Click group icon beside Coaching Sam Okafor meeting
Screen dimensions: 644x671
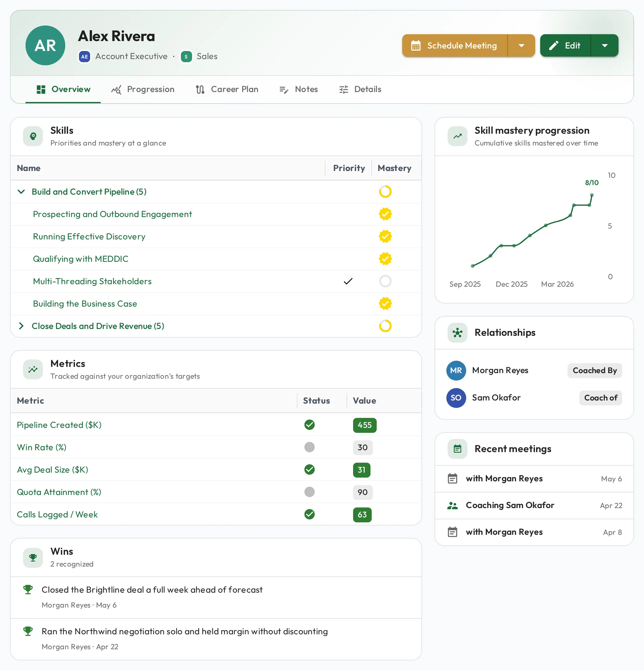[452, 506]
